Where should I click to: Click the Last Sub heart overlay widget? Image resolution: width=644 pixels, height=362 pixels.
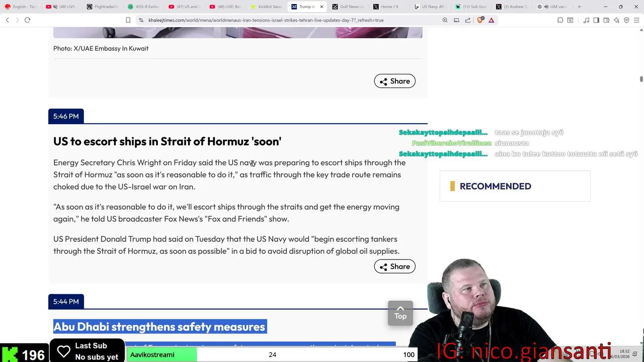[x=87, y=351]
